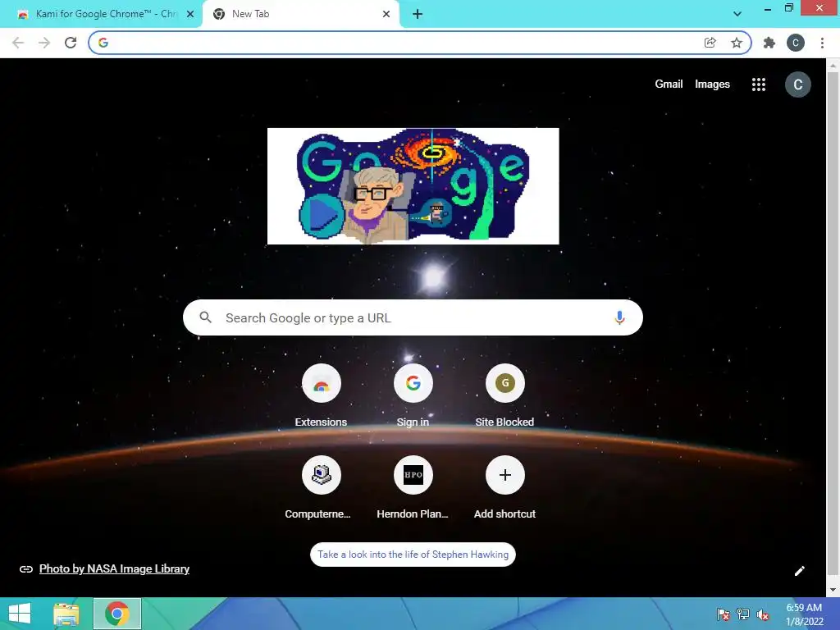Click the magnifier icon in search box

pos(206,317)
